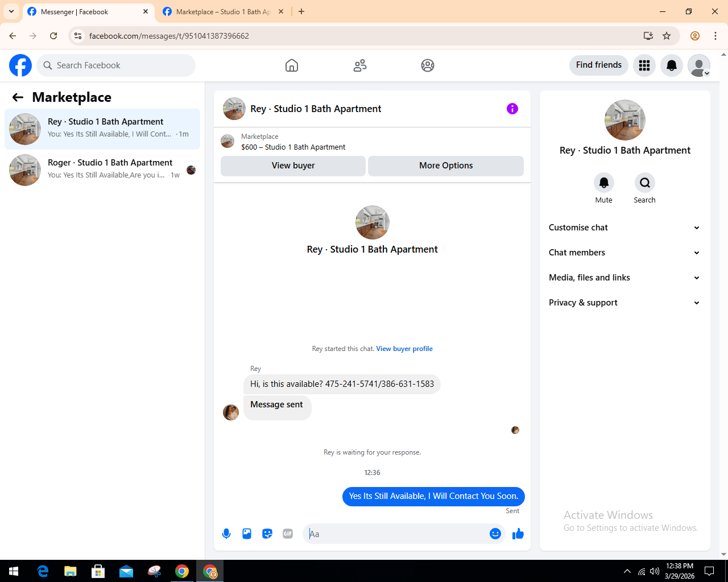Open Microsoft Store from the taskbar
The height and width of the screenshot is (582, 728).
[98, 571]
